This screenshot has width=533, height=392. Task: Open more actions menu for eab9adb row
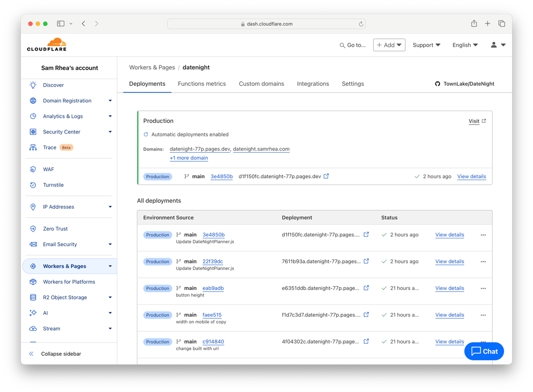point(483,288)
